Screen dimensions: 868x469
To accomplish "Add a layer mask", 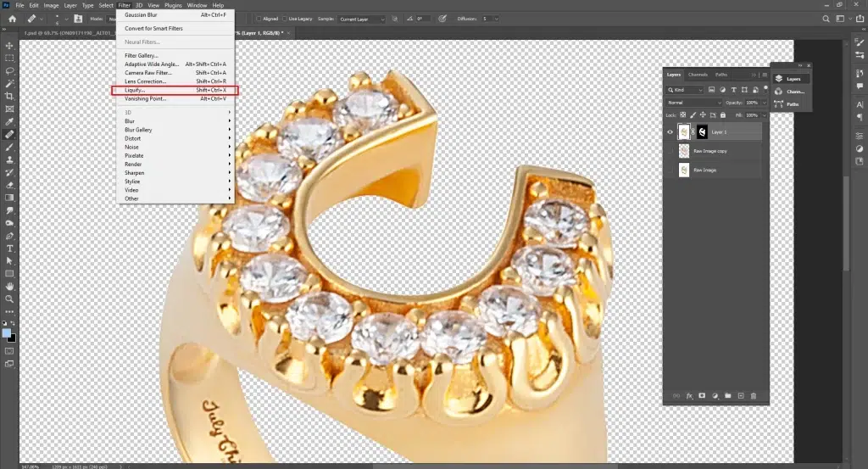I will click(x=702, y=396).
